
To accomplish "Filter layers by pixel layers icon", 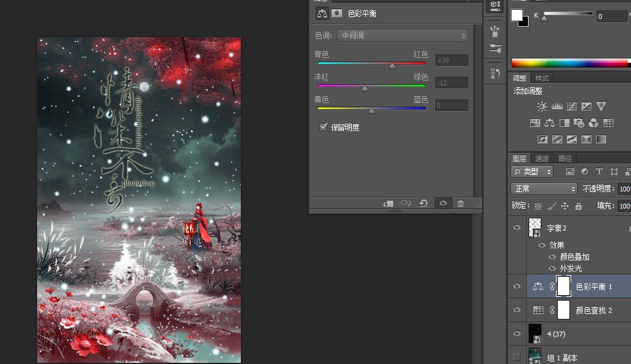I will pos(570,171).
